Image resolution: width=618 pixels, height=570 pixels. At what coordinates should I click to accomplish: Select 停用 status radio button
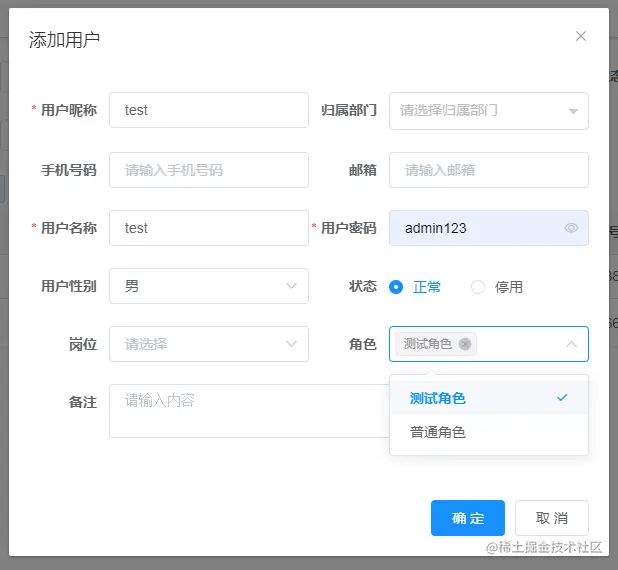tap(478, 287)
